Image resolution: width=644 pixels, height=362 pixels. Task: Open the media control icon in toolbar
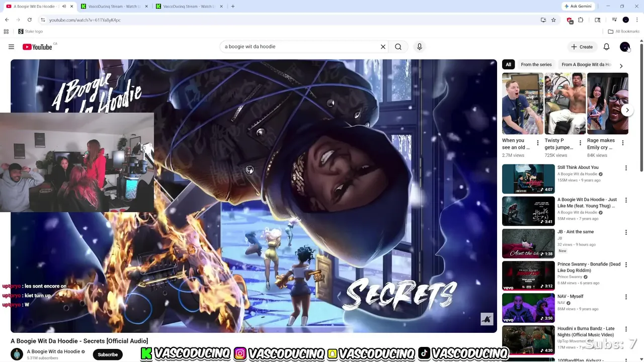[614, 20]
